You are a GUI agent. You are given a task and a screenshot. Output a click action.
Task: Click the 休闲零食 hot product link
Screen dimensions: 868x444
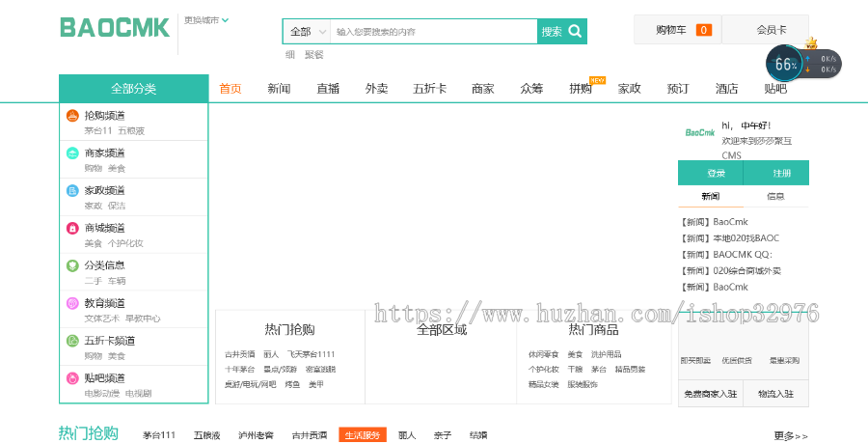click(544, 354)
